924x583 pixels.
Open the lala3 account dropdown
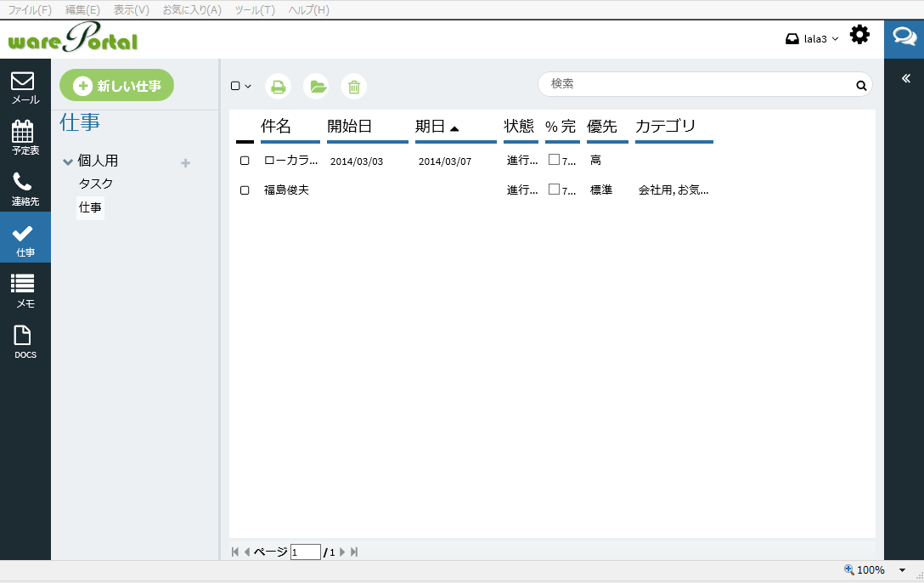pos(813,39)
